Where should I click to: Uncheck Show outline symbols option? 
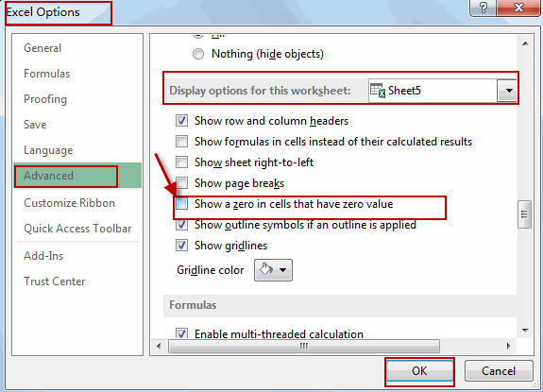coord(182,225)
